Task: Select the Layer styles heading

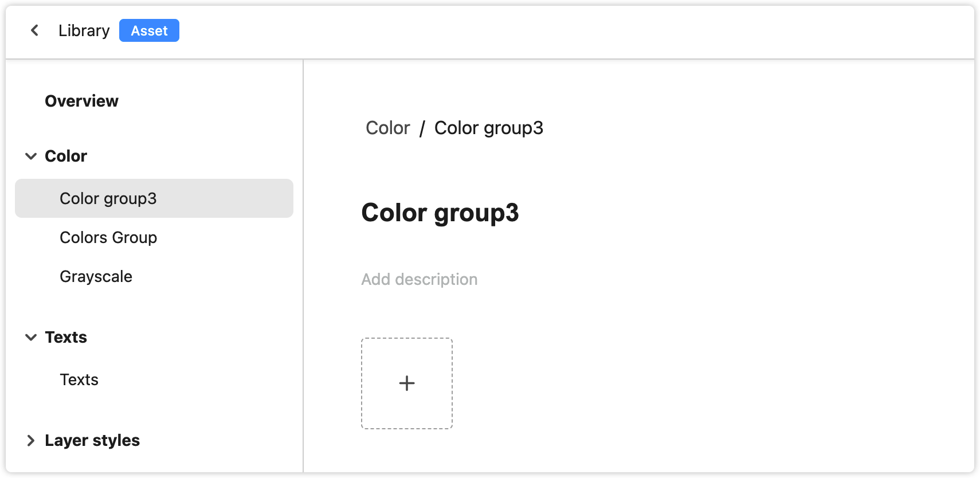Action: (92, 440)
